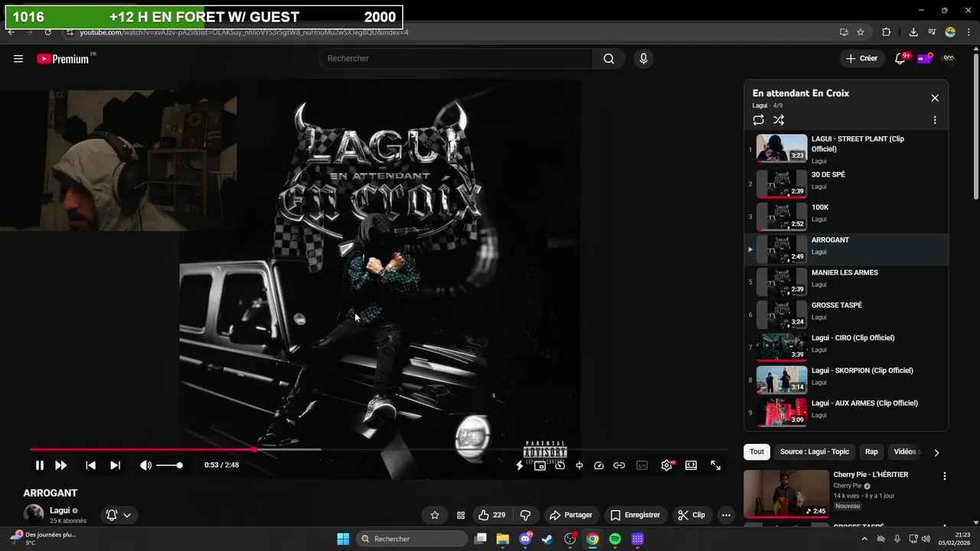980x551 pixels.
Task: Select MANIER LES ARMES from the playlist
Action: pos(846,282)
